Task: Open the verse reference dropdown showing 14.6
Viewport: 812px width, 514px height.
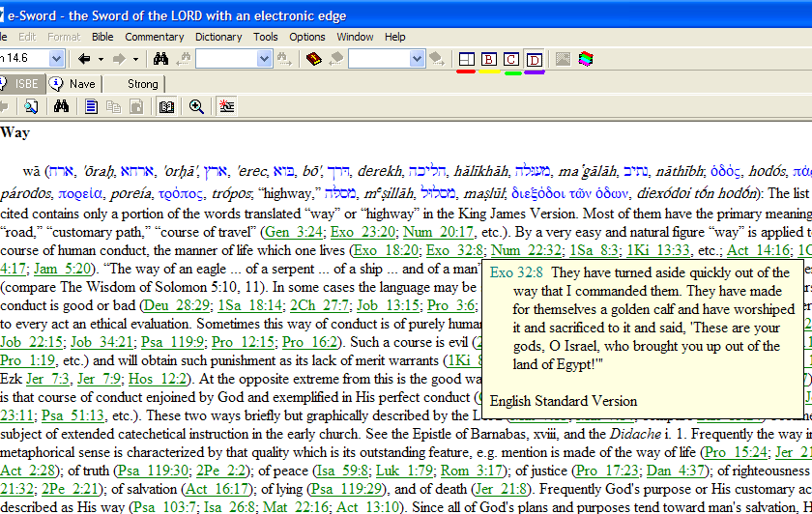Action: pos(56,59)
